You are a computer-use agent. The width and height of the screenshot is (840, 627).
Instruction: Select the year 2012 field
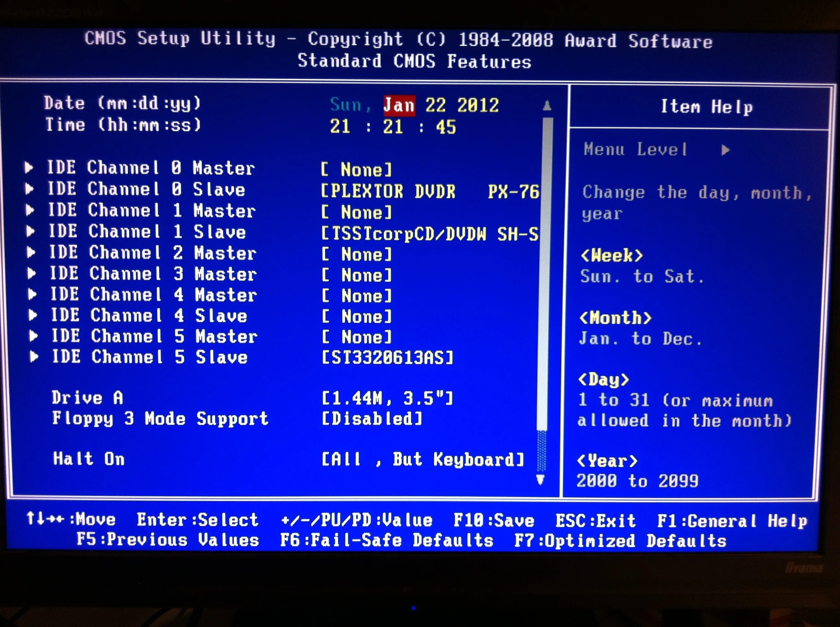click(478, 105)
